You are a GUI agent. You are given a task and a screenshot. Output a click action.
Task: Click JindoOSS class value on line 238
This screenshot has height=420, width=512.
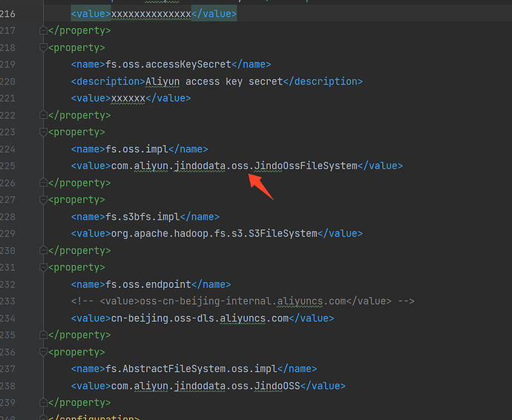pos(277,386)
